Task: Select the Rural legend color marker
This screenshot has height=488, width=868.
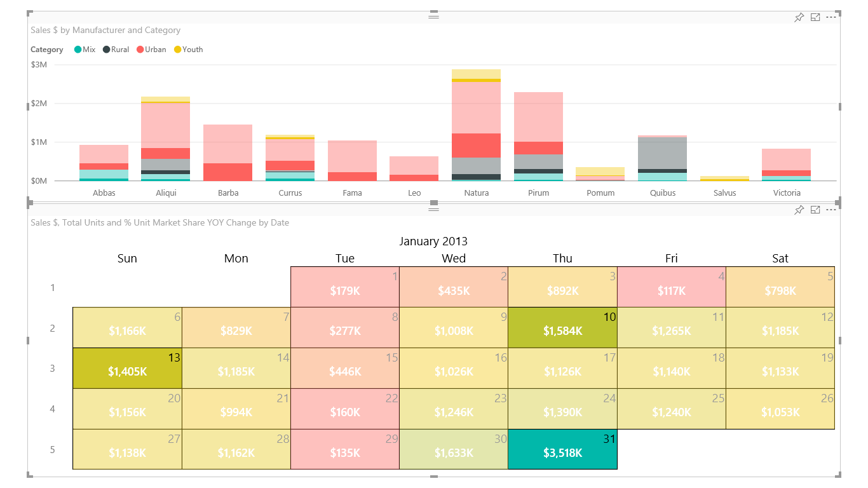Action: [107, 50]
